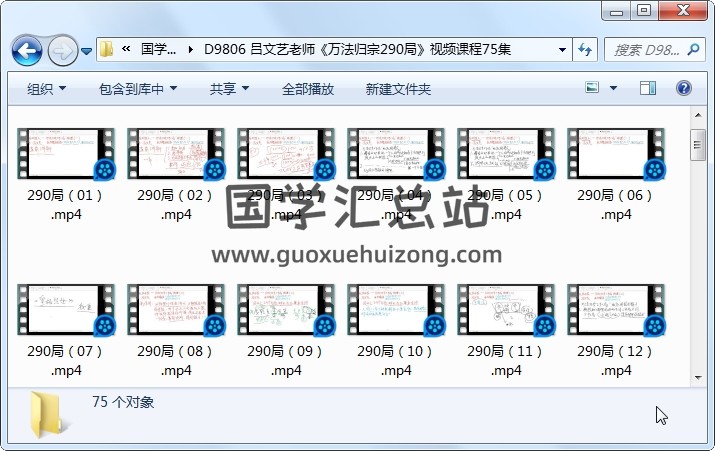Viewport: 715px width, 451px height.
Task: Click the scrollbar up arrow
Action: click(698, 115)
